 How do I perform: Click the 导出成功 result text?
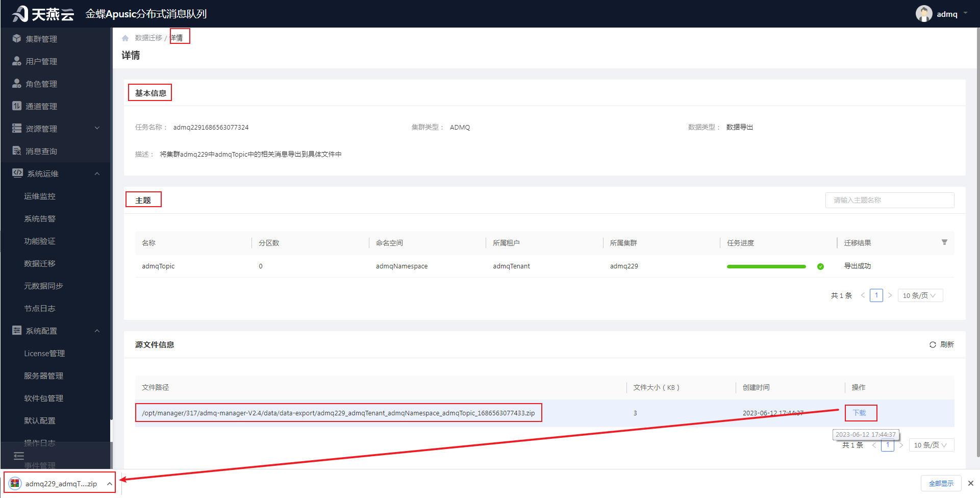coord(858,266)
